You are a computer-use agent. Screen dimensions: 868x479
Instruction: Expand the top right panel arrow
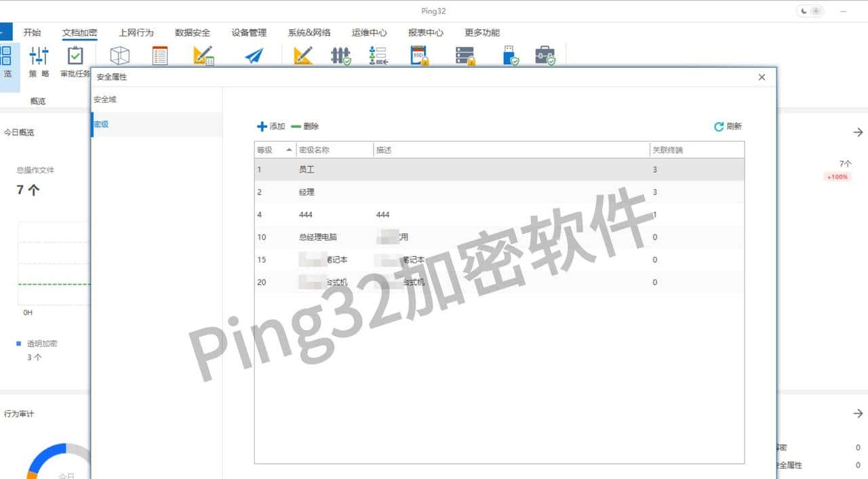pos(858,133)
